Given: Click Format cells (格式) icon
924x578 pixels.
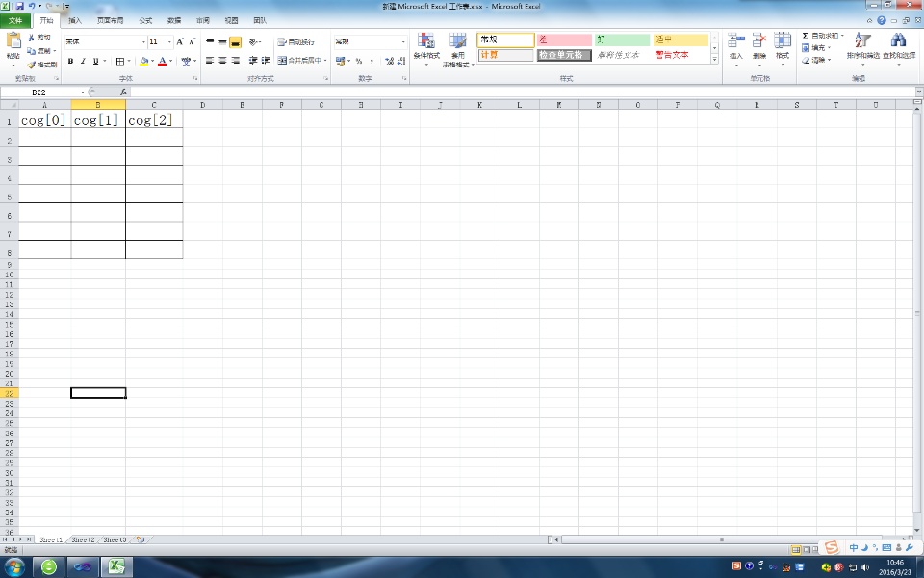Looking at the screenshot, I should click(782, 40).
